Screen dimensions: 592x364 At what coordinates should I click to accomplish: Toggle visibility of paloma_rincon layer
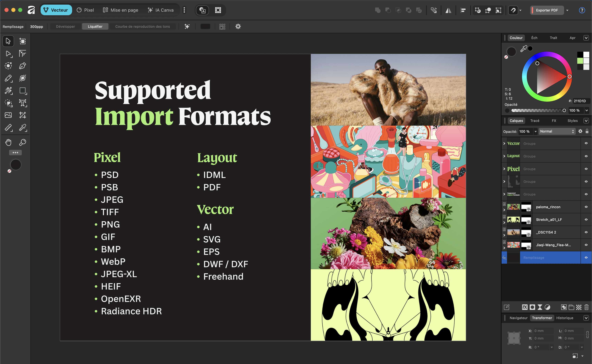(586, 207)
